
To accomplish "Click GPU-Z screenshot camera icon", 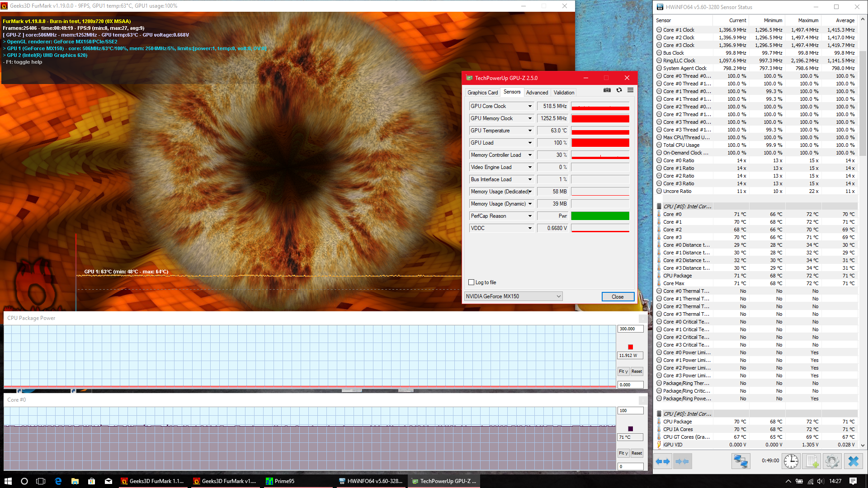I will tap(607, 90).
